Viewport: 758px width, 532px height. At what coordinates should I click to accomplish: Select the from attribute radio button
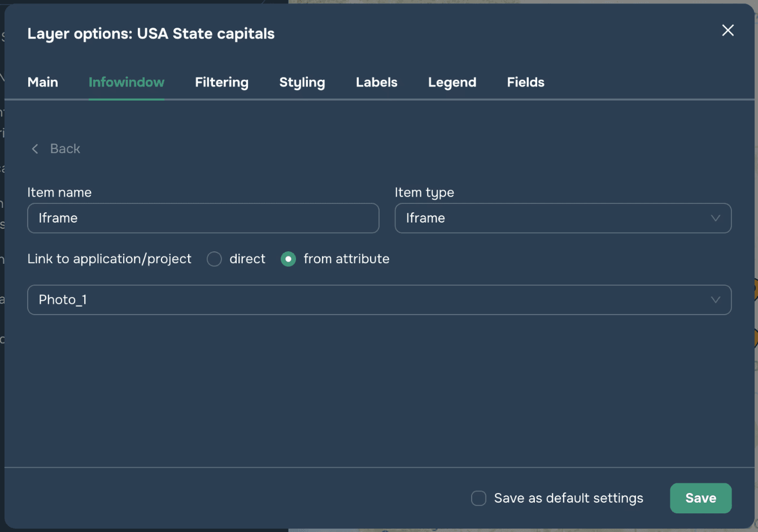click(x=288, y=259)
